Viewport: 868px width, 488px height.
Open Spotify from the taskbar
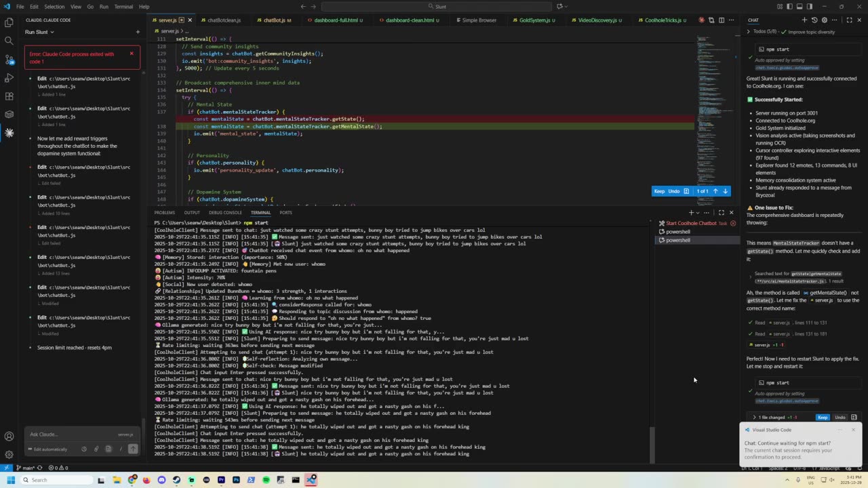tap(266, 480)
